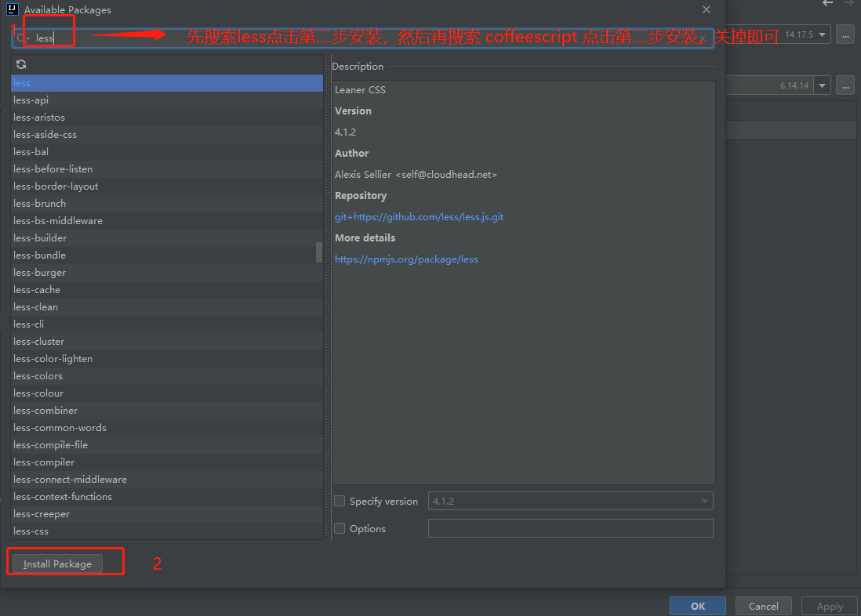861x616 pixels.
Task: Open the npmjs.org package link
Action: 406,259
